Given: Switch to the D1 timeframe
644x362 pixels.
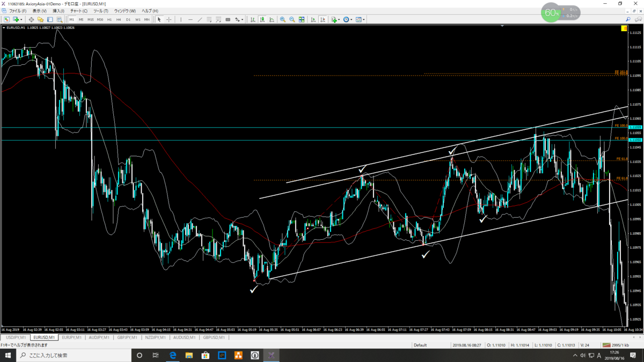Looking at the screenshot, I should [128, 19].
